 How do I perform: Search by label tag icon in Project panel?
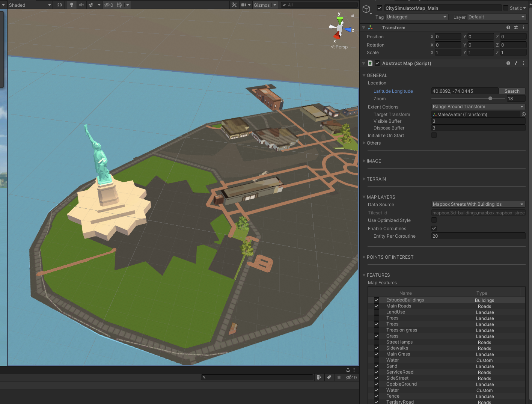click(x=329, y=377)
